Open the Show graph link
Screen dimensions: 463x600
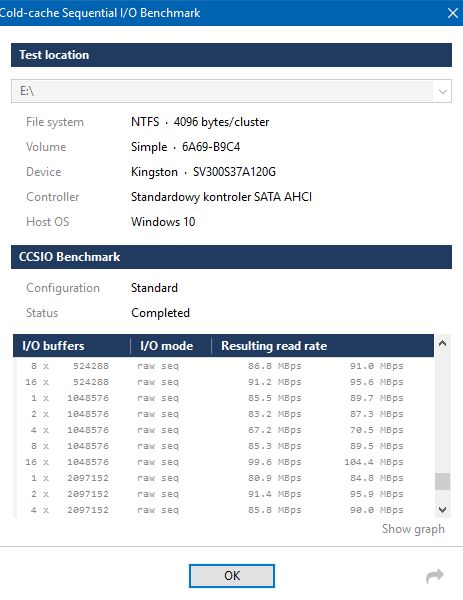(x=413, y=529)
